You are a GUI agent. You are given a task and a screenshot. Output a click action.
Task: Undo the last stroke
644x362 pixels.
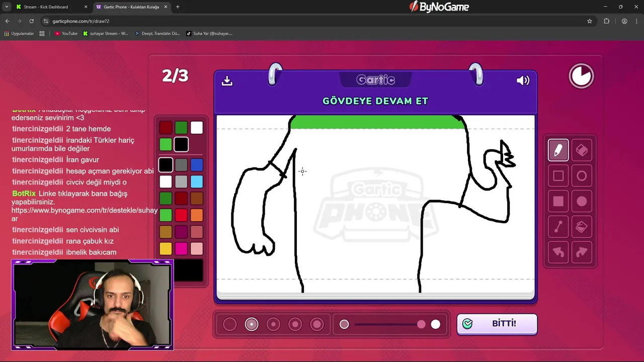tap(558, 252)
